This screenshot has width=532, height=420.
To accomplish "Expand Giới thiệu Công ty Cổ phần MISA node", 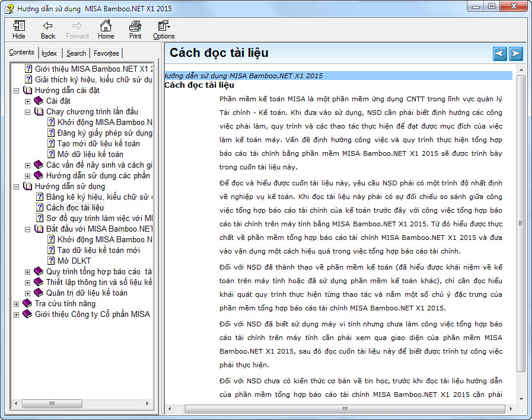I will pyautogui.click(x=16, y=315).
